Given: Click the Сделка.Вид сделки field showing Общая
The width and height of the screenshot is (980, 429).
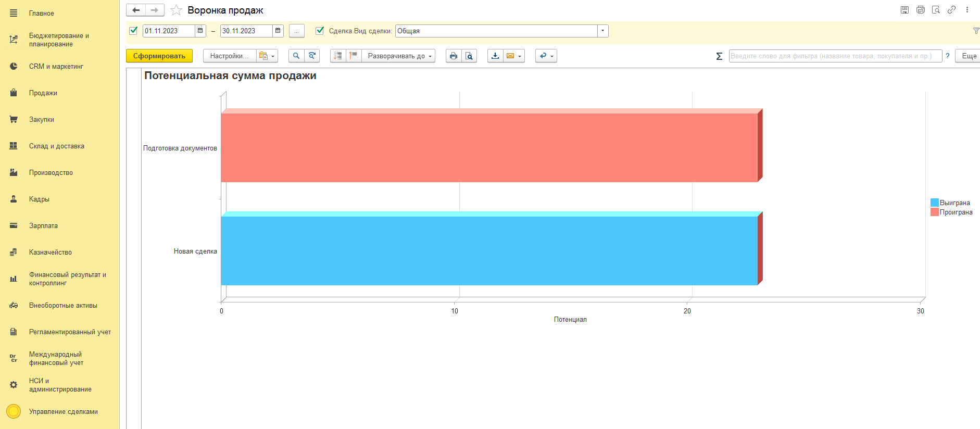Looking at the screenshot, I should click(x=496, y=31).
